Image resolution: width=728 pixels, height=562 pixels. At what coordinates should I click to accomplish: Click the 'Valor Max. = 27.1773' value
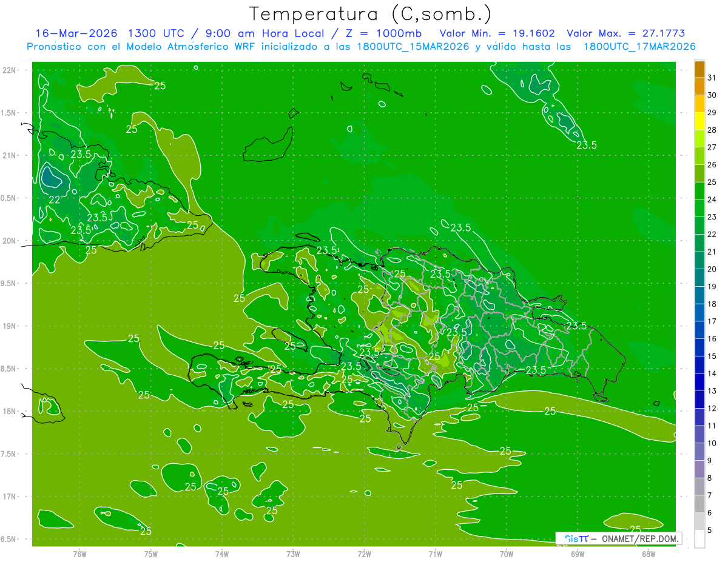[x=626, y=33]
